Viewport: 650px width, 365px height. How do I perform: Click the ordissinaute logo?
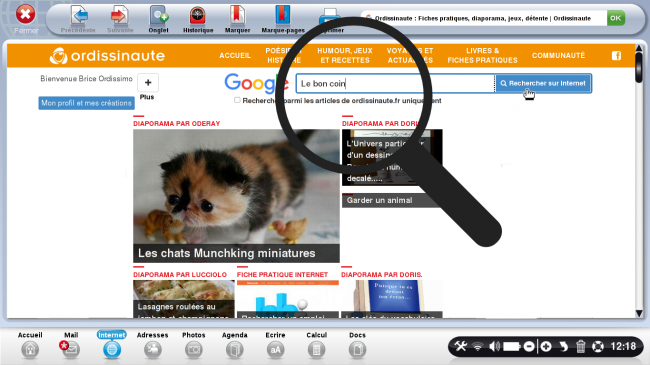107,56
